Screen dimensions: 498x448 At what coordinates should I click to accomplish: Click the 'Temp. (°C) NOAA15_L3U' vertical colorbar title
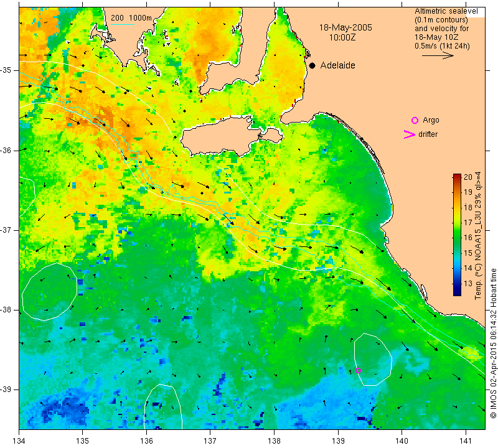tap(477, 236)
